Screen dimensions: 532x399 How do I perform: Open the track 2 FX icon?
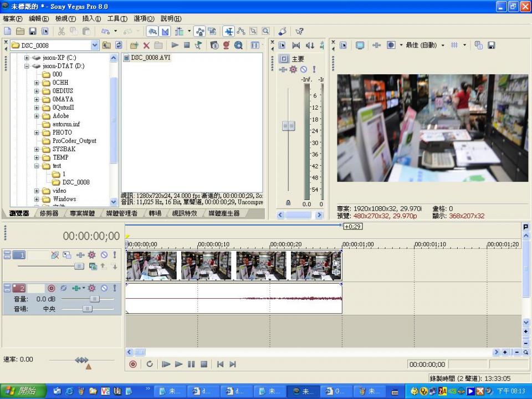92,288
